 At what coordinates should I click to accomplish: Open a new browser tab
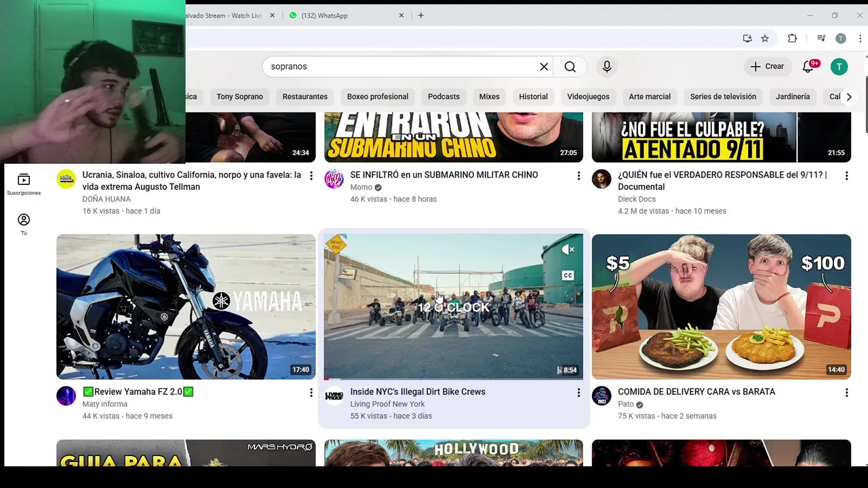(x=420, y=15)
